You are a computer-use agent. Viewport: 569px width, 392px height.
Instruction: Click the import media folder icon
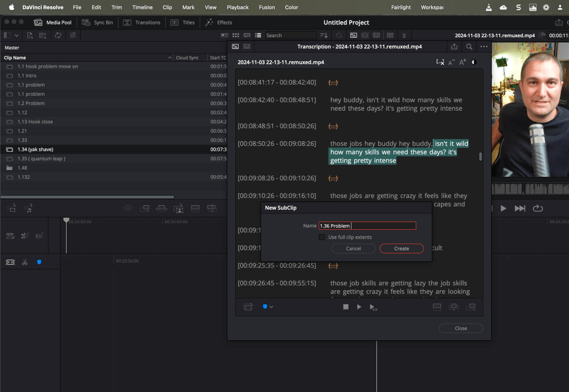[43, 35]
